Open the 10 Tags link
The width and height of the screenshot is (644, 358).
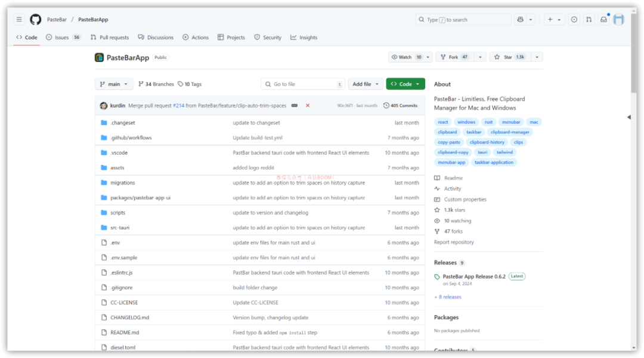click(x=190, y=84)
